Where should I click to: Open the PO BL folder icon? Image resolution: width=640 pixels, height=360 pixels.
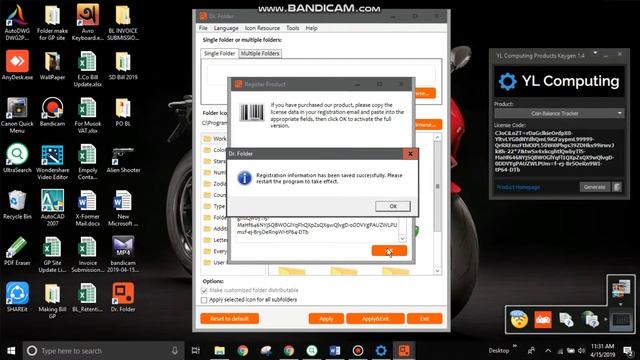point(123,112)
